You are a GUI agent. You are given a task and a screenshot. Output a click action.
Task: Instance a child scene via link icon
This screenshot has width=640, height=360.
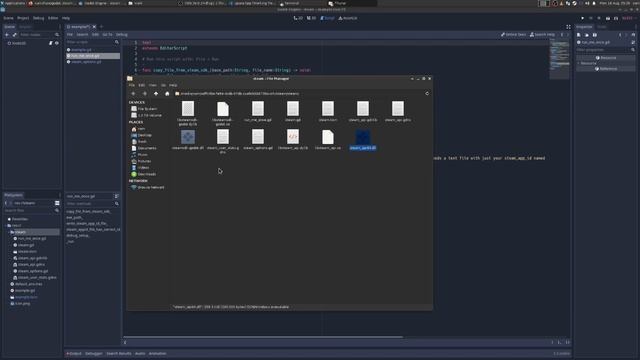coord(15,35)
